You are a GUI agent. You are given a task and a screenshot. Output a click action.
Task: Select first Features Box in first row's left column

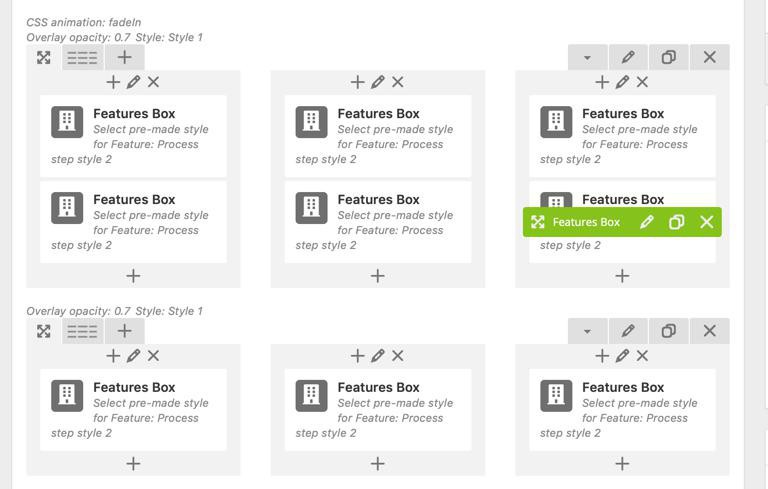(133, 136)
